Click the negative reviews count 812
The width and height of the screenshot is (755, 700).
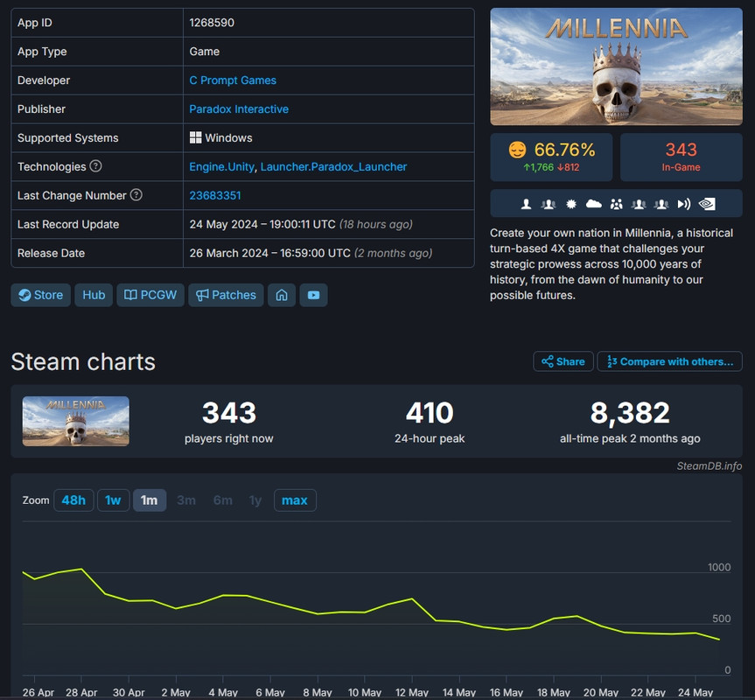click(x=568, y=167)
